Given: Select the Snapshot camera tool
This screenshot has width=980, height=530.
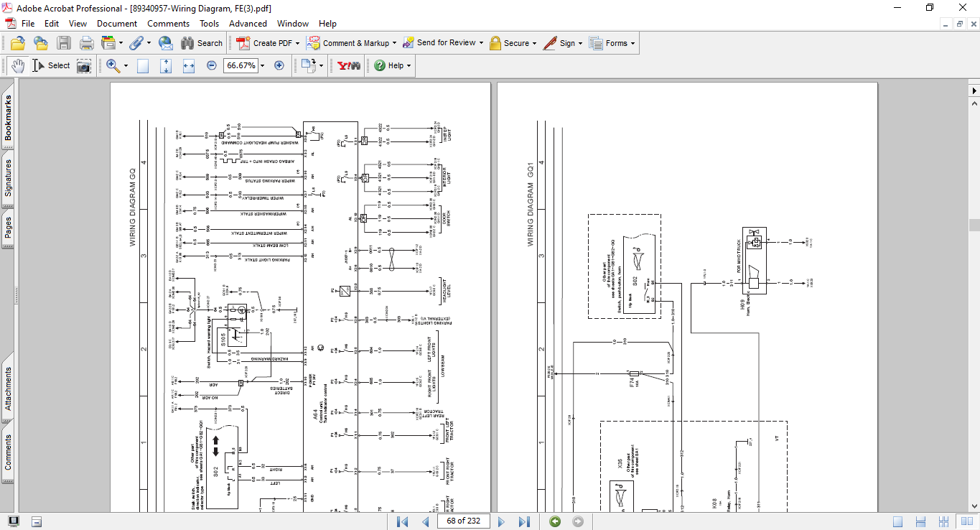Looking at the screenshot, I should click(x=84, y=66).
